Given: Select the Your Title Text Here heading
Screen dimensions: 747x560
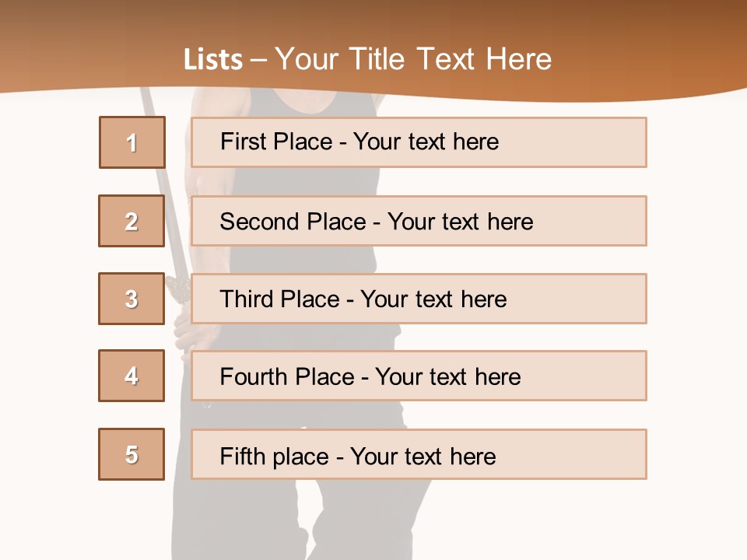Looking at the screenshot, I should [x=413, y=59].
